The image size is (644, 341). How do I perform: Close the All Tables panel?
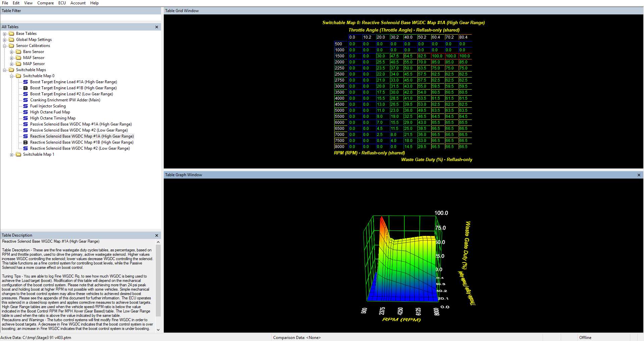pyautogui.click(x=157, y=27)
